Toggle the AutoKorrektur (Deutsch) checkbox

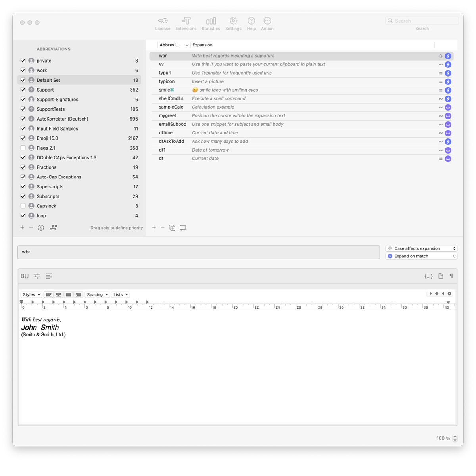tap(23, 119)
